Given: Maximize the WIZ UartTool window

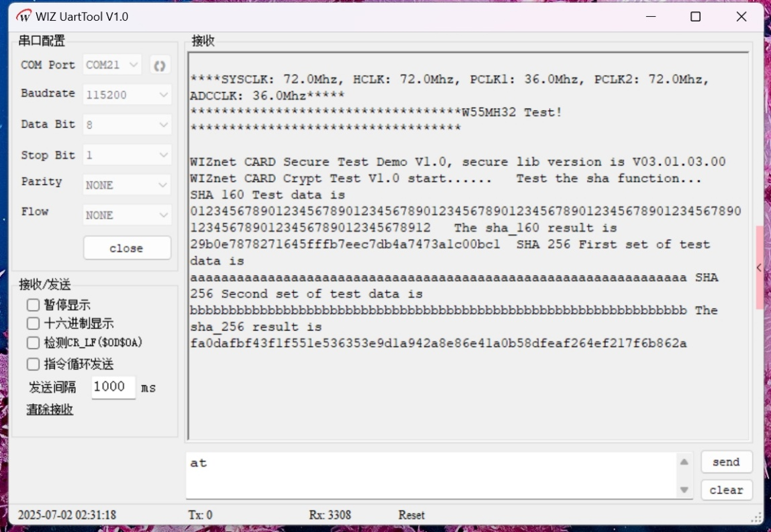Looking at the screenshot, I should pos(695,17).
